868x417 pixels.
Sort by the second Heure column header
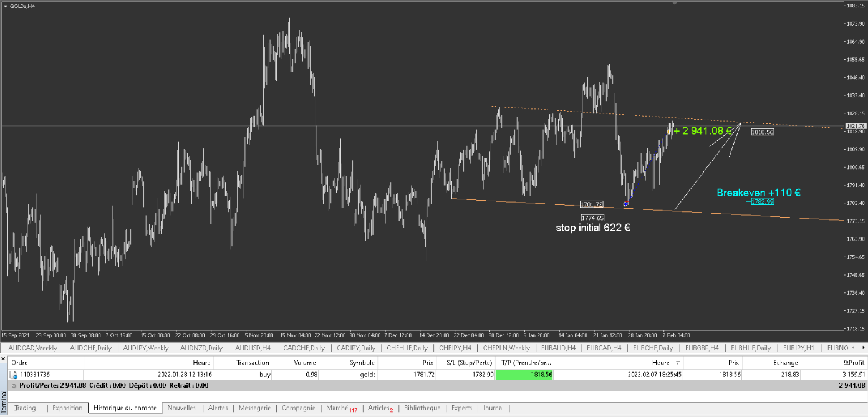(x=660, y=362)
